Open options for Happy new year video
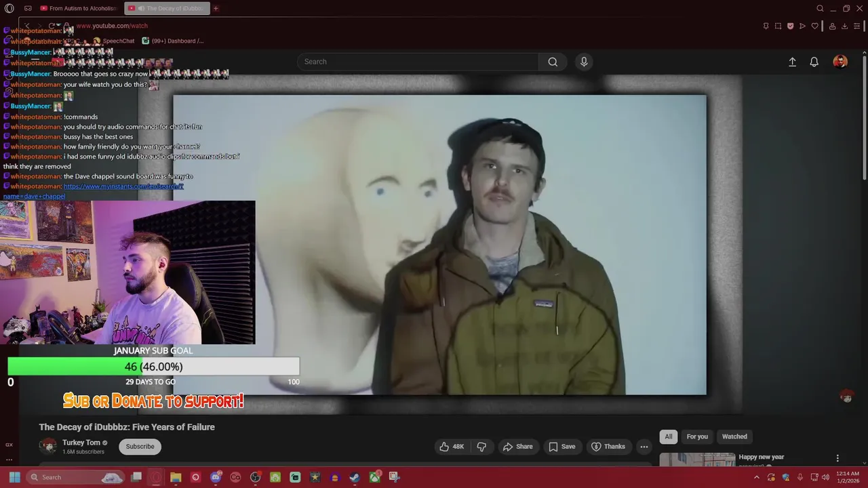This screenshot has width=868, height=488. (x=837, y=458)
